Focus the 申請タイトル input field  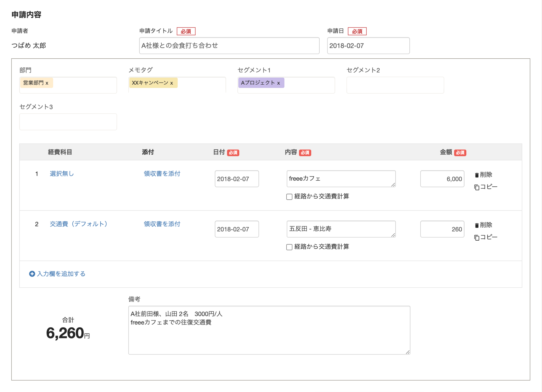pos(229,46)
